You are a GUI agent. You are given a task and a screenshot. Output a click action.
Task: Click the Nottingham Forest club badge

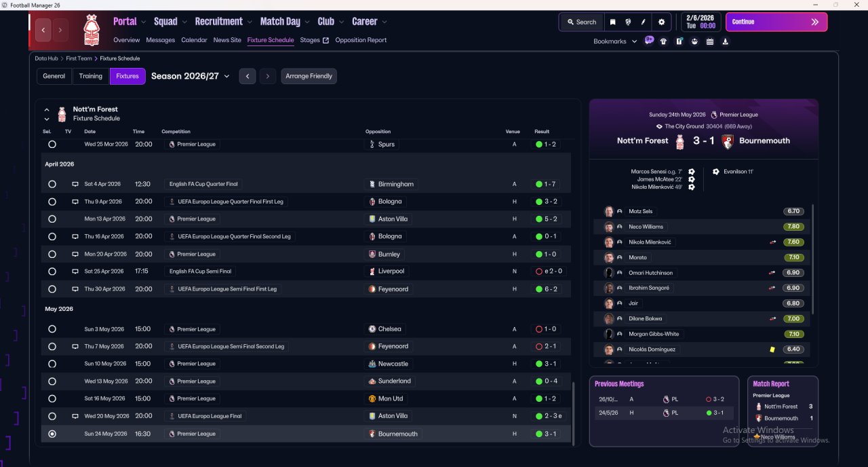point(91,30)
